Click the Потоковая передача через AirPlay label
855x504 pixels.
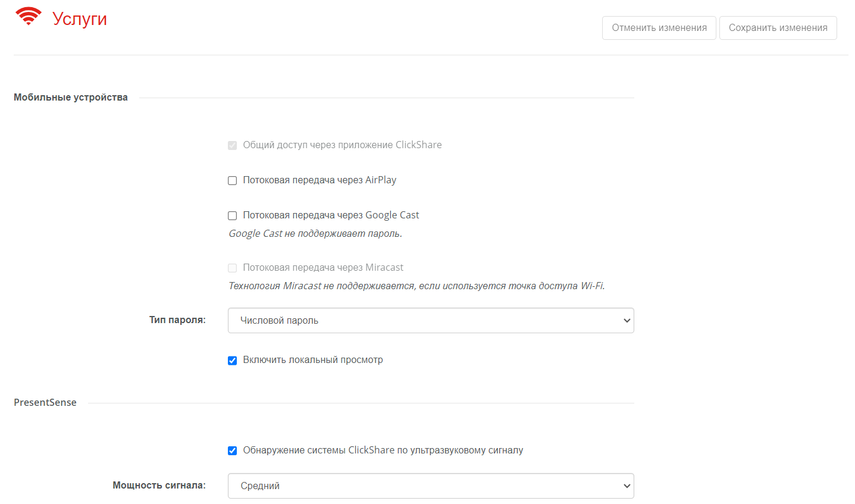pyautogui.click(x=320, y=180)
